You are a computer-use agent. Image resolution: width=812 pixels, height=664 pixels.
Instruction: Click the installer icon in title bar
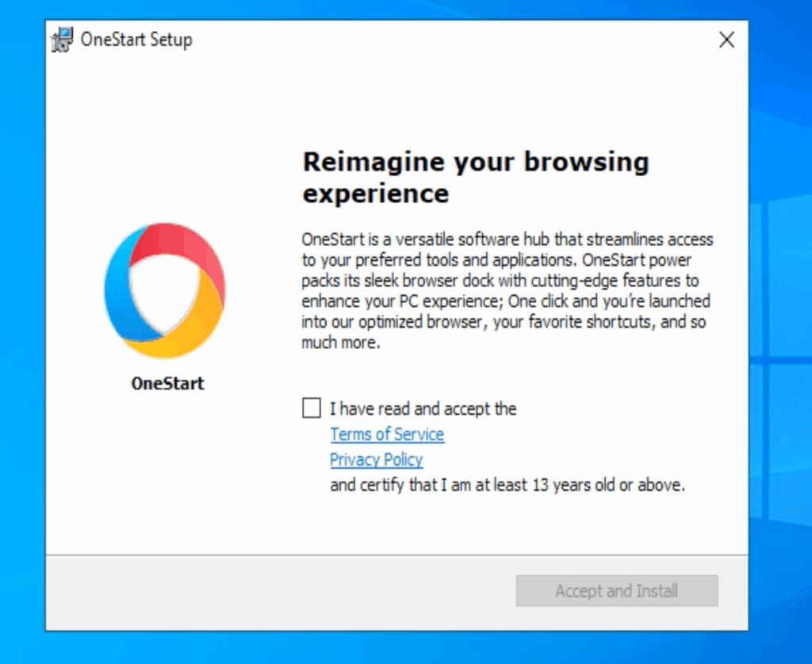pos(62,40)
